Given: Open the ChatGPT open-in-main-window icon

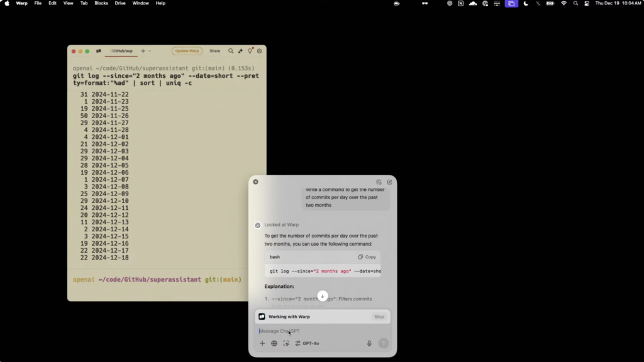Looking at the screenshot, I should click(379, 182).
